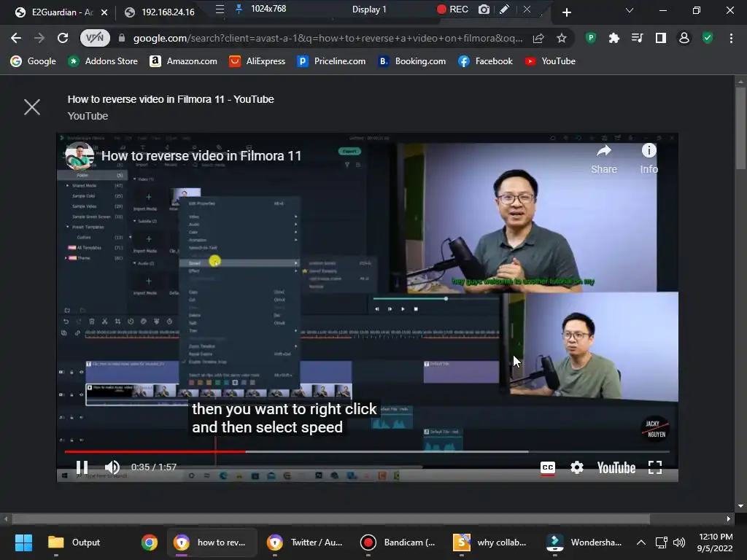747x560 pixels.
Task: Open browser three-dot menu
Action: pos(731,38)
